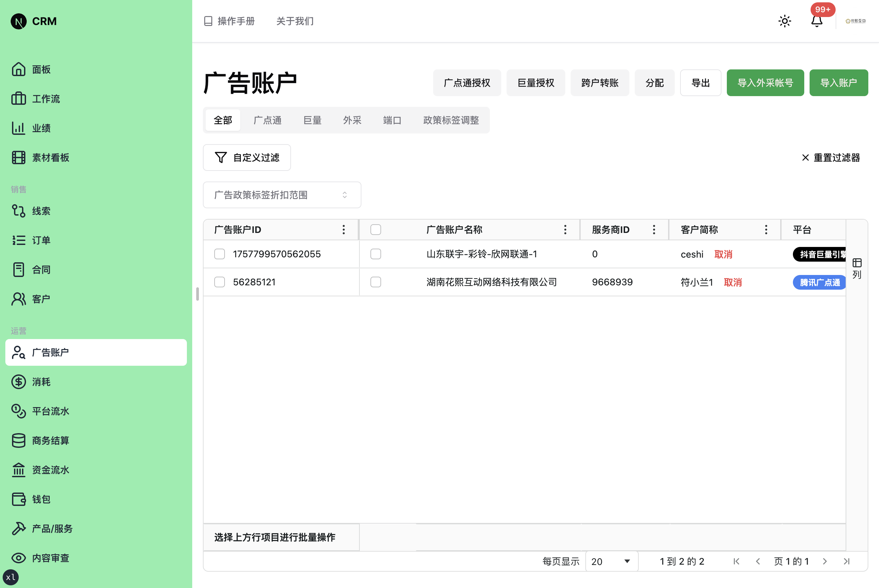The image size is (879, 588).
Task: Select the checkbox for account 1757799570562055
Action: 219,254
